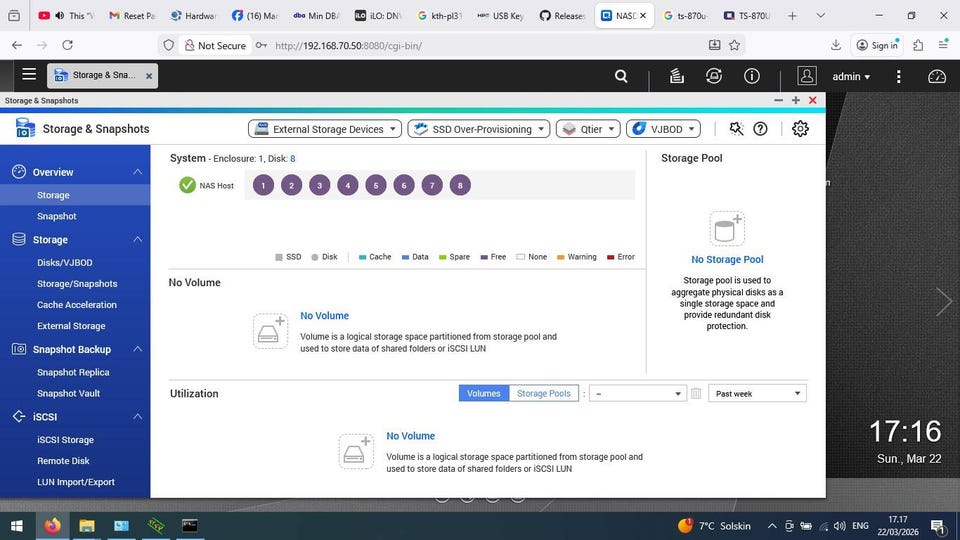Viewport: 960px width, 540px height.
Task: Select disk 8 in NAS Host
Action: coord(460,185)
